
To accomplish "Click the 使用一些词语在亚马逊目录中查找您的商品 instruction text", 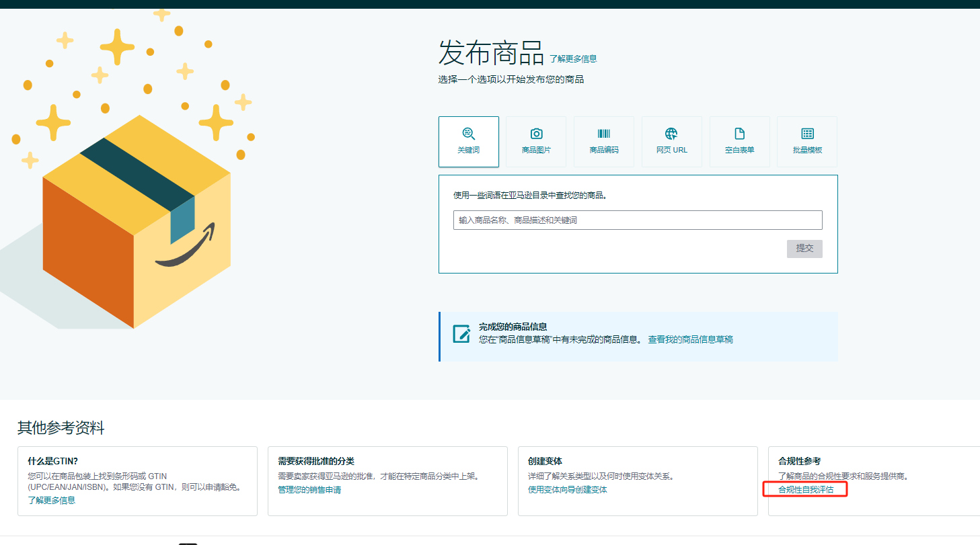I will click(531, 196).
